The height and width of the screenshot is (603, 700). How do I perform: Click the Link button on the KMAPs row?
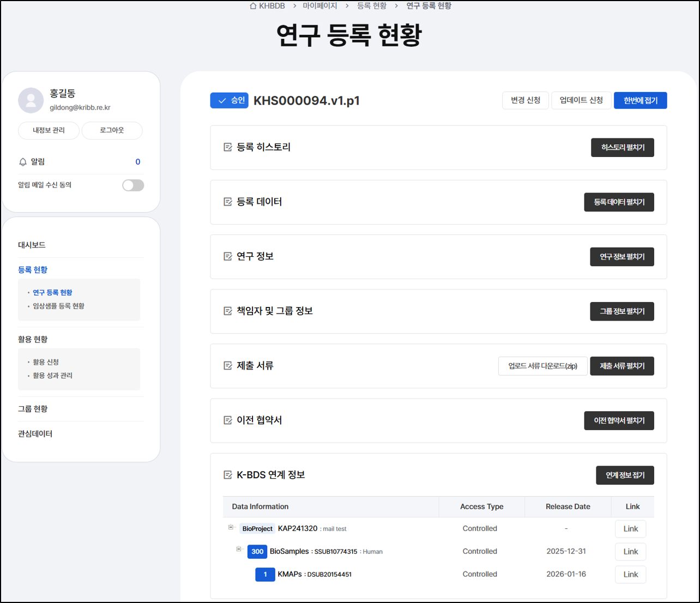630,574
